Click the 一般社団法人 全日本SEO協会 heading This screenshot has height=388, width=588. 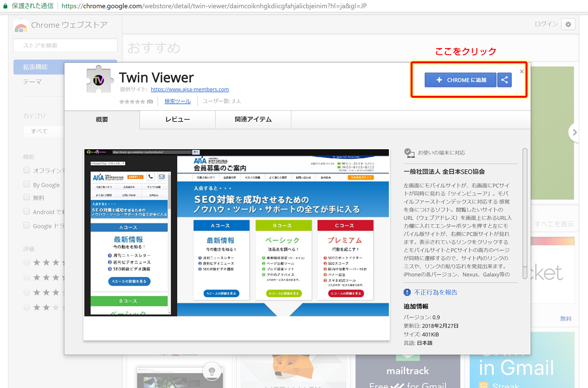[444, 172]
